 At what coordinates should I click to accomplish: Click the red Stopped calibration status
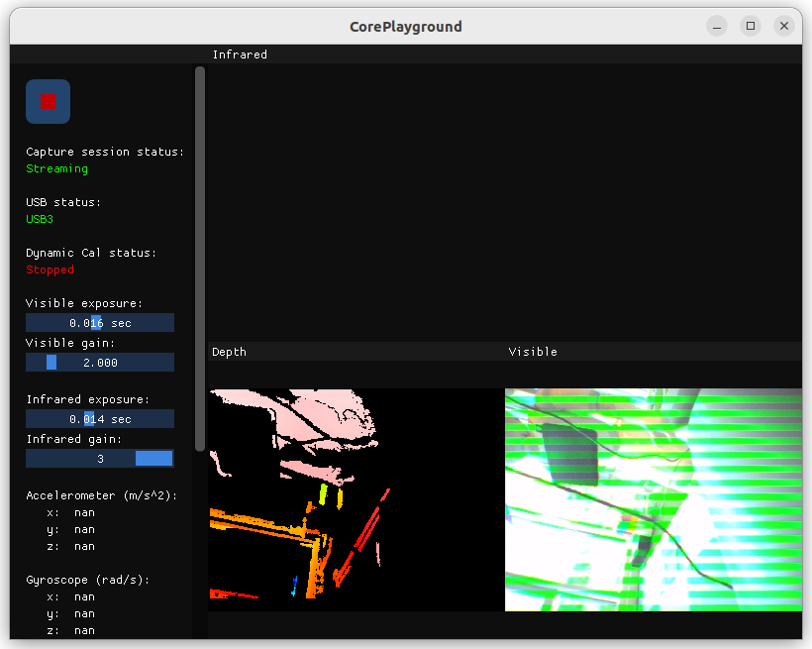(50, 270)
